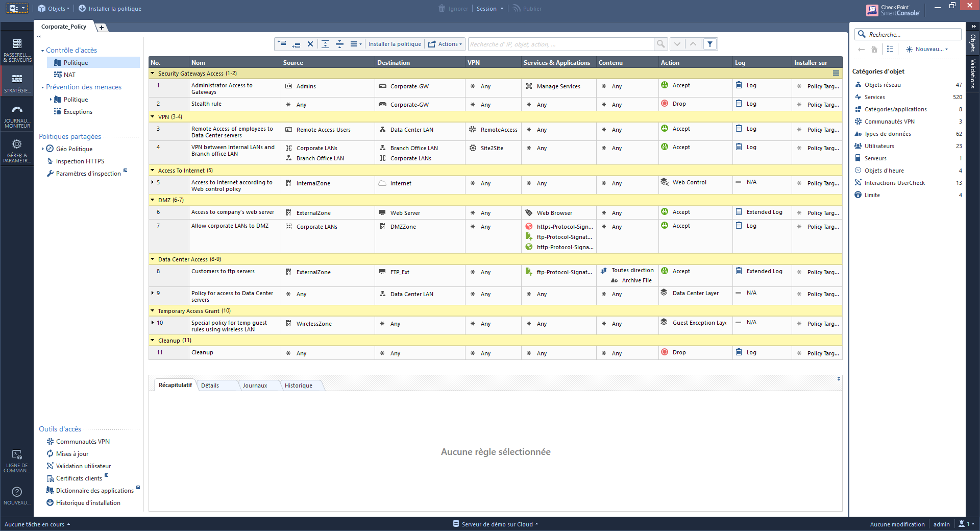Collapse the Data Center Access section
The width and height of the screenshot is (980, 531).
point(152,259)
